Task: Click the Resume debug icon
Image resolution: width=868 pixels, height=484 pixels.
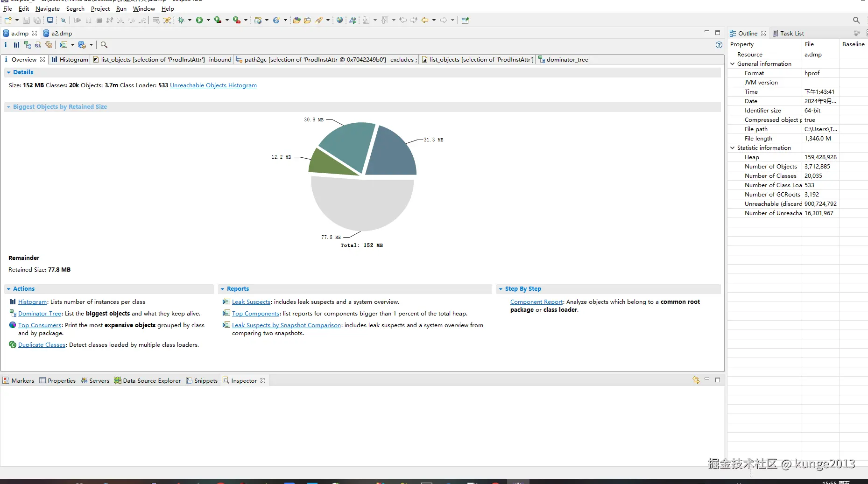Action: [78, 20]
